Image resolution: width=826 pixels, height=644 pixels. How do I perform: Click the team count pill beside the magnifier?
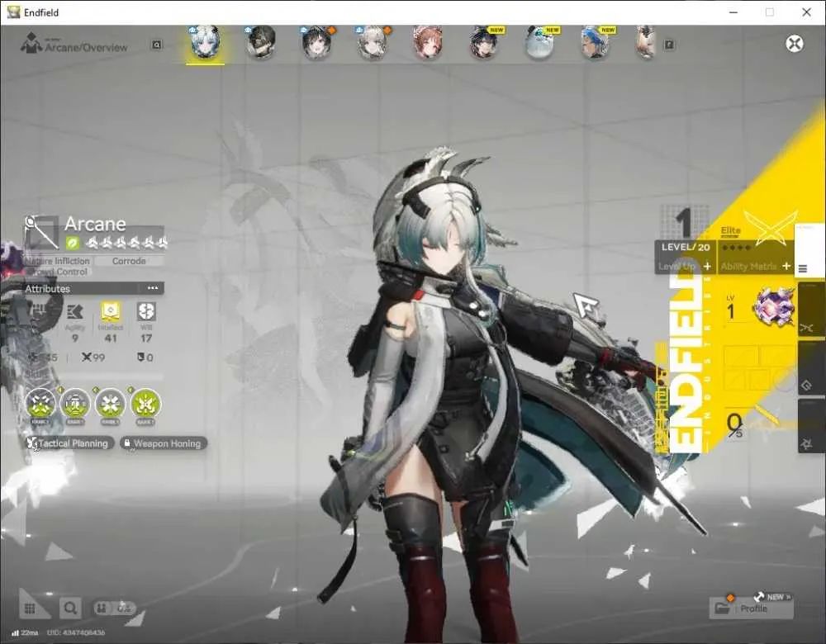coord(113,608)
